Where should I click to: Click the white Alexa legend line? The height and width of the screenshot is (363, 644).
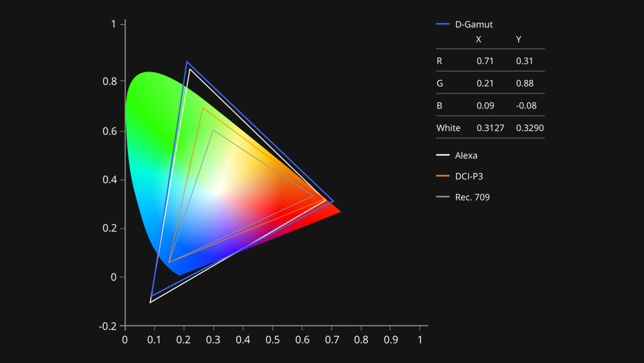443,155
